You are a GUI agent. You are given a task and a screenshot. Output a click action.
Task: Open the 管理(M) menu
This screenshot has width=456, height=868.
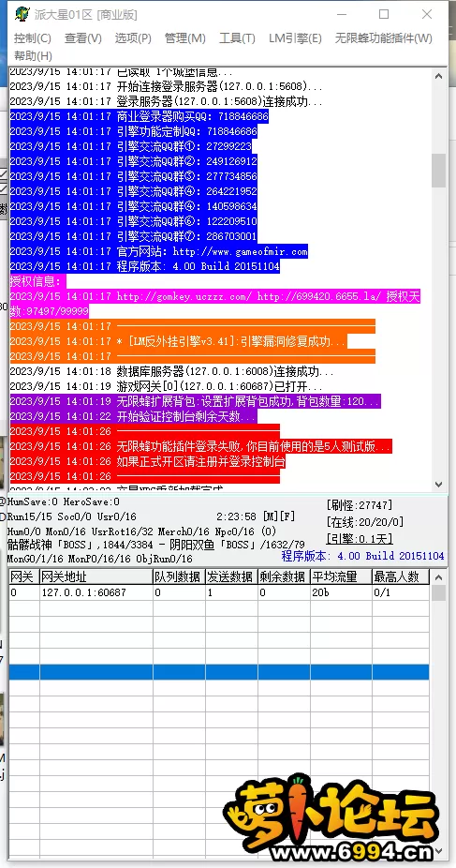coord(185,38)
